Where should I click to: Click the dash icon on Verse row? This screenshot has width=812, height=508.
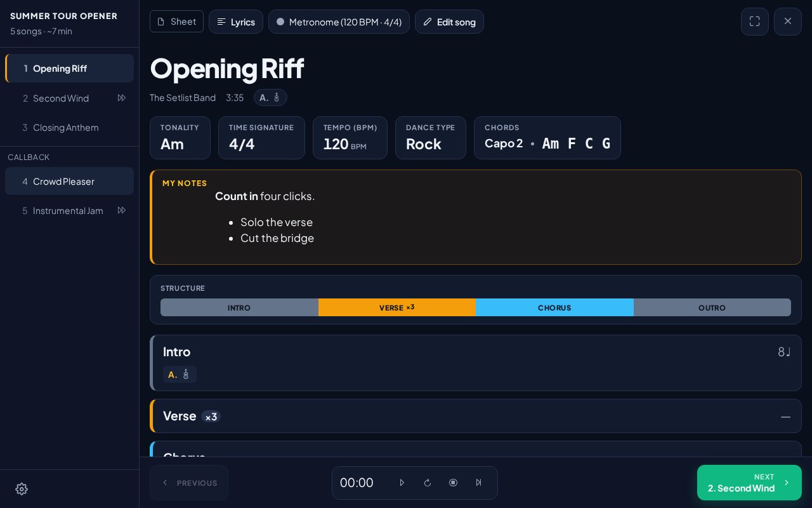785,417
